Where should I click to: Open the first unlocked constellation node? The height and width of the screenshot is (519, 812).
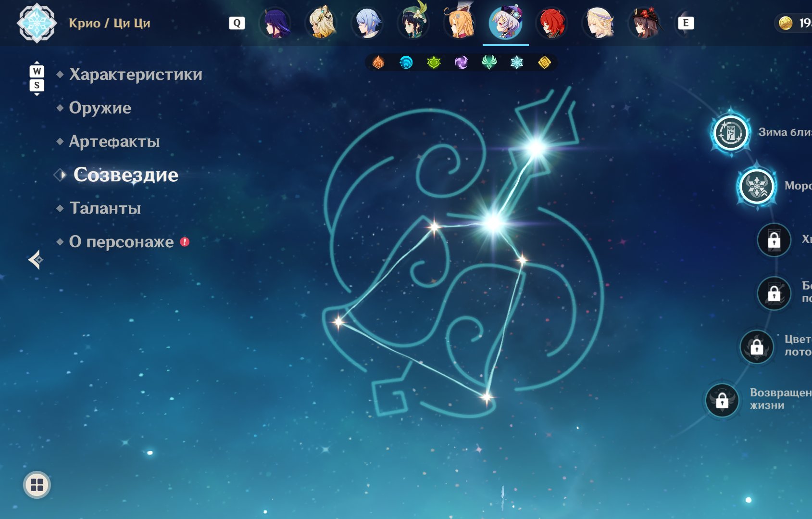click(731, 132)
